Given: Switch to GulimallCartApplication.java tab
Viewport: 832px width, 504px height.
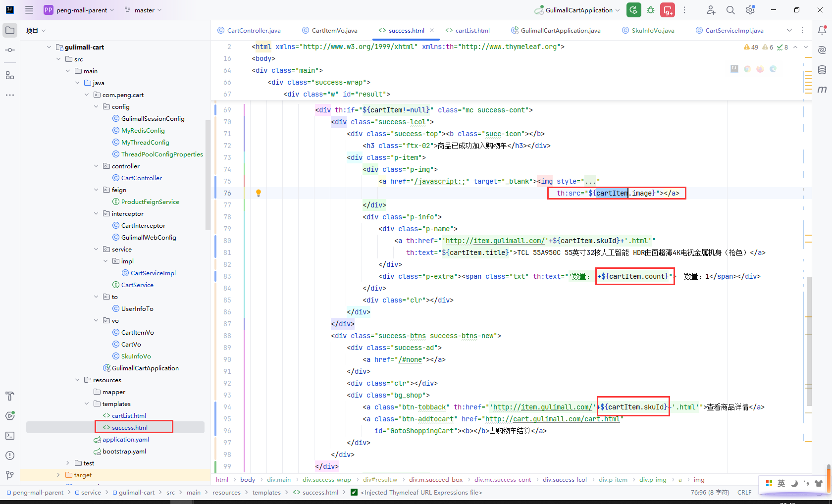Looking at the screenshot, I should point(556,30).
